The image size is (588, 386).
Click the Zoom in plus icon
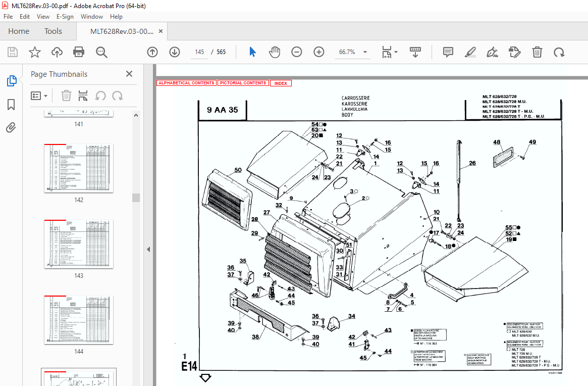tap(318, 52)
